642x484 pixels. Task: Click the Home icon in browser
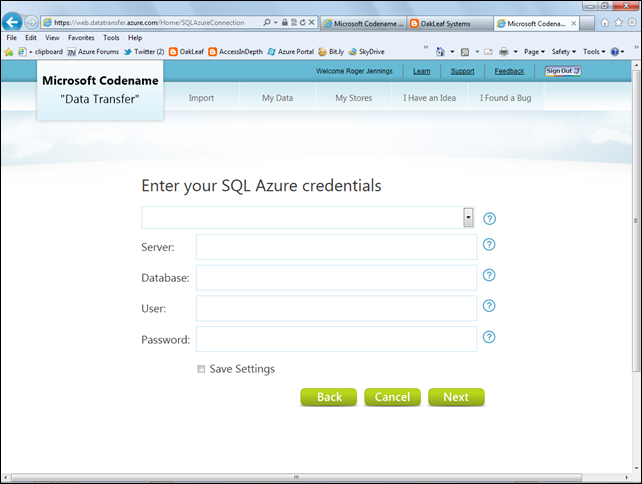click(605, 22)
